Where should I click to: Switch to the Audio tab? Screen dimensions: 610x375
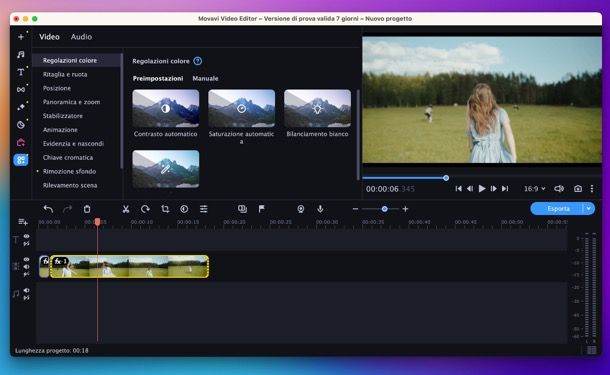[81, 37]
